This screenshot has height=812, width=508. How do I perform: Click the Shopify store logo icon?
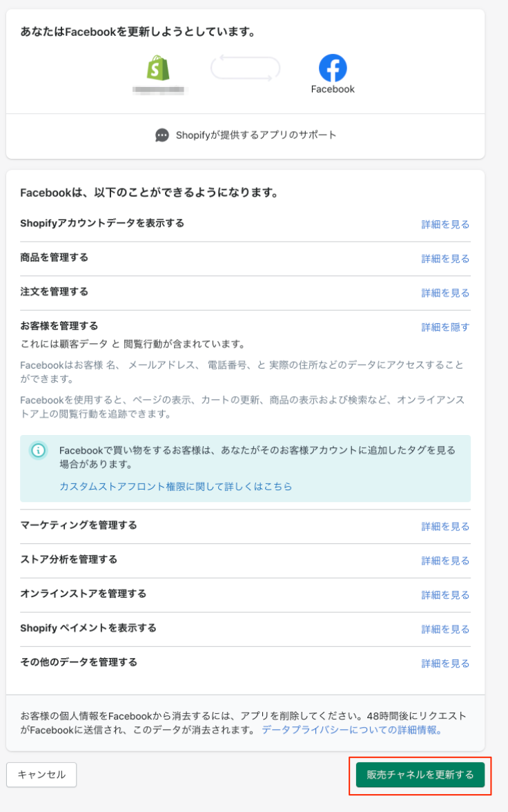click(157, 69)
